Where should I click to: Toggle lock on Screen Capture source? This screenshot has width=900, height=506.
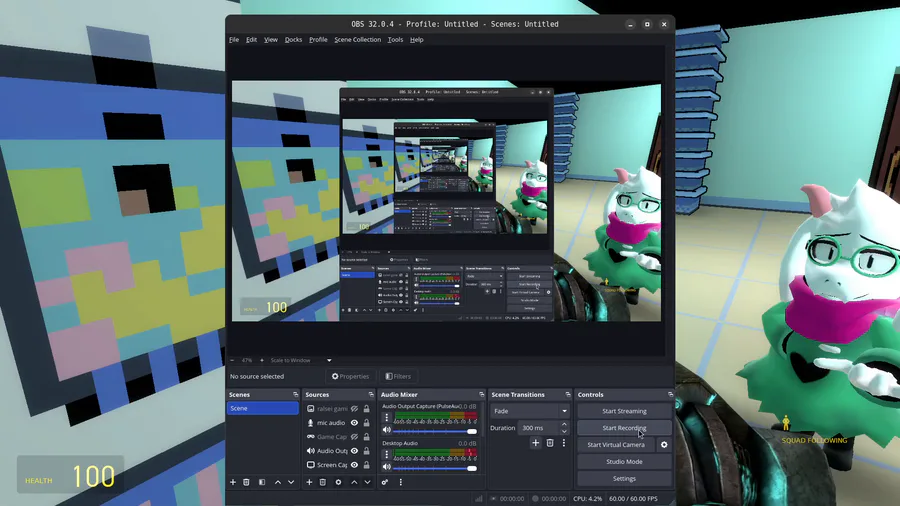pyautogui.click(x=367, y=465)
